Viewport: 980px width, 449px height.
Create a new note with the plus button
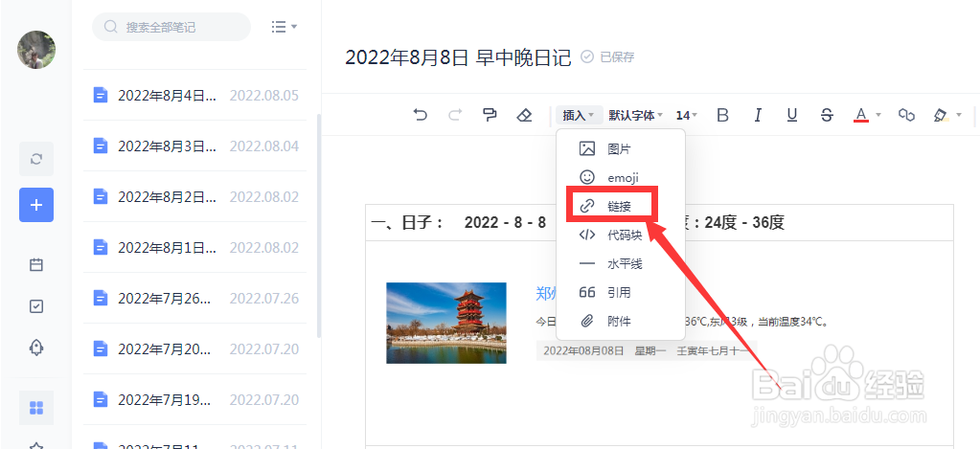pos(36,205)
